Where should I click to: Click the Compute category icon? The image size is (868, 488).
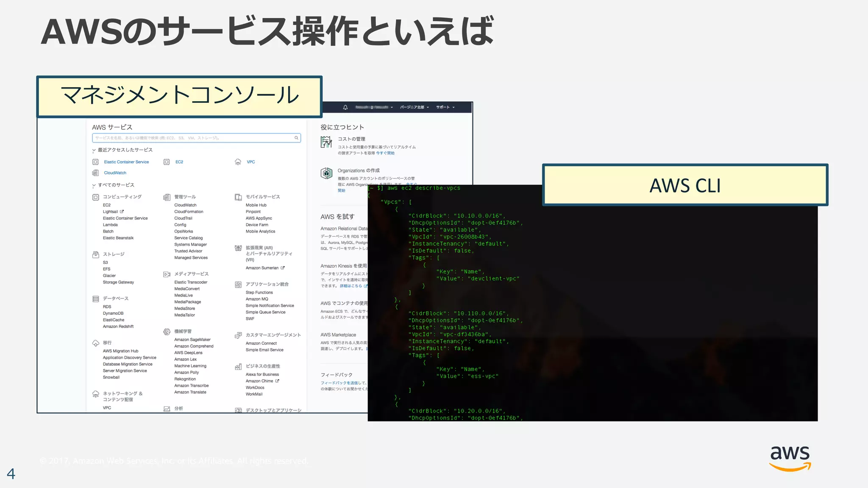96,197
